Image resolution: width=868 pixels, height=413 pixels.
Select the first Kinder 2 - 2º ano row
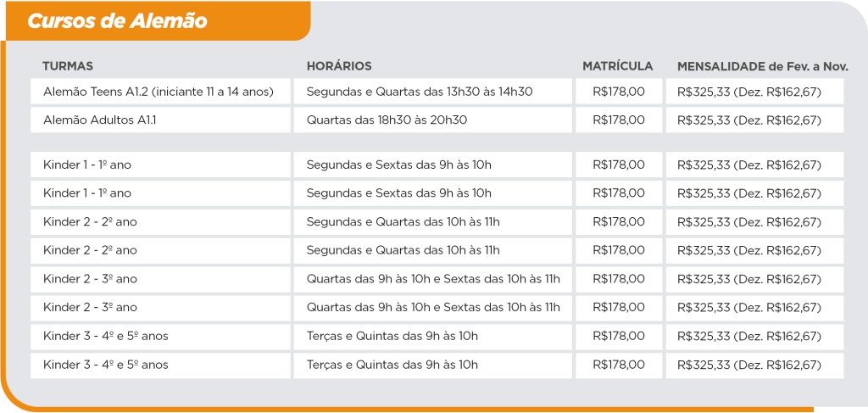pyautogui.click(x=90, y=222)
